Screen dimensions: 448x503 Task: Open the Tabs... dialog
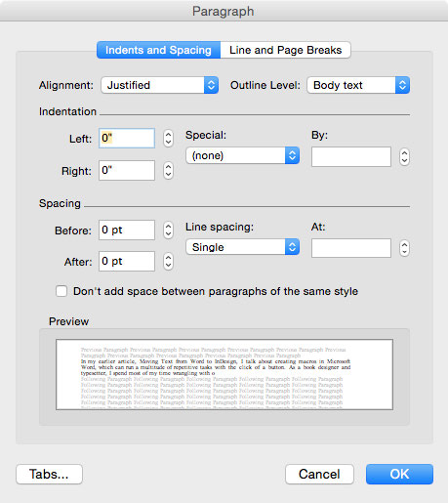click(49, 474)
